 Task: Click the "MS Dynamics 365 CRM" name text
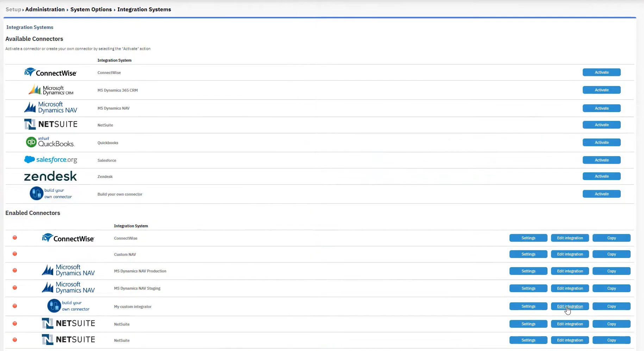[118, 90]
